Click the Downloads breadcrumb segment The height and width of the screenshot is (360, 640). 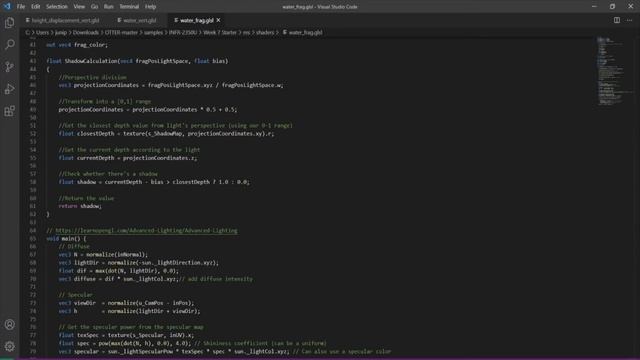[x=86, y=32]
